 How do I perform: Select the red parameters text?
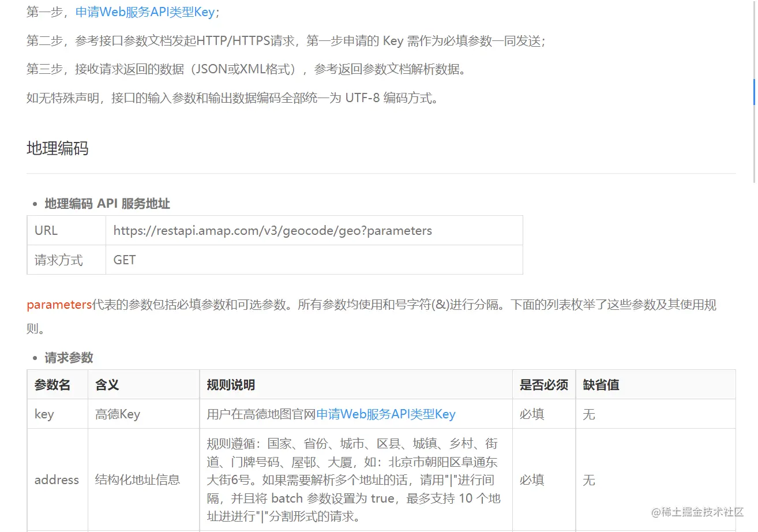pyautogui.click(x=58, y=304)
